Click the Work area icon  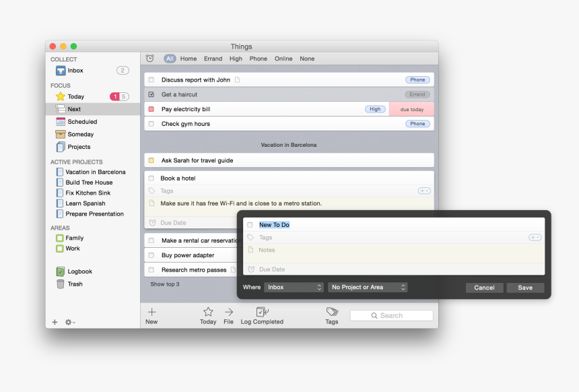point(60,249)
